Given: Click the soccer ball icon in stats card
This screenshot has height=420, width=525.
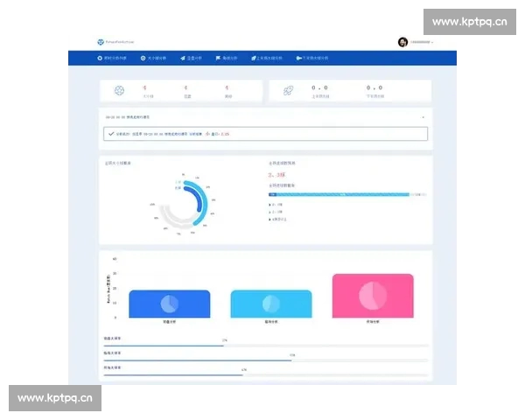Looking at the screenshot, I should pyautogui.click(x=120, y=90).
